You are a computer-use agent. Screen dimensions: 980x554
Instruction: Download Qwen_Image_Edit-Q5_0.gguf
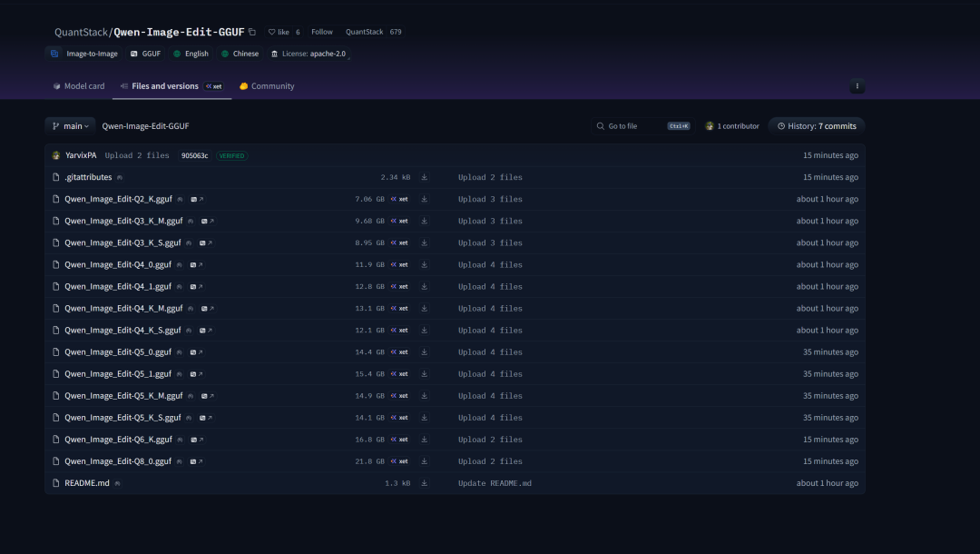pyautogui.click(x=425, y=352)
